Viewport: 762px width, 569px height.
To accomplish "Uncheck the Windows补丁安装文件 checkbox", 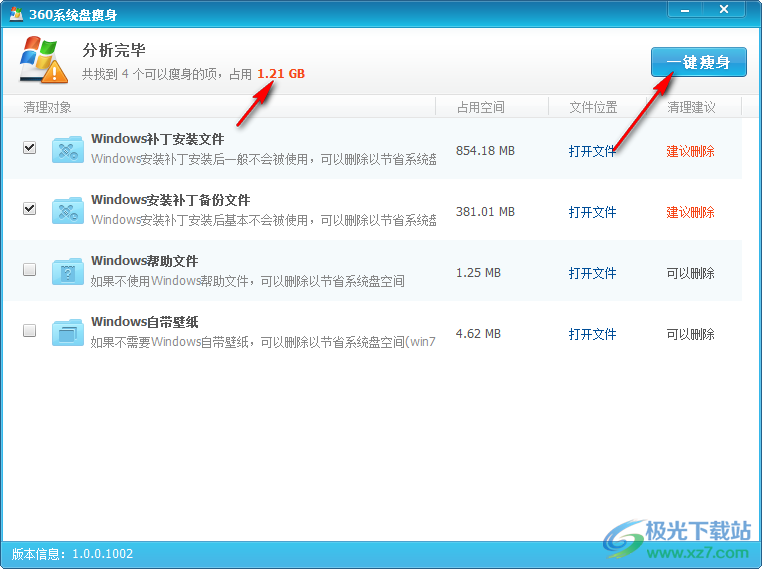I will point(30,148).
